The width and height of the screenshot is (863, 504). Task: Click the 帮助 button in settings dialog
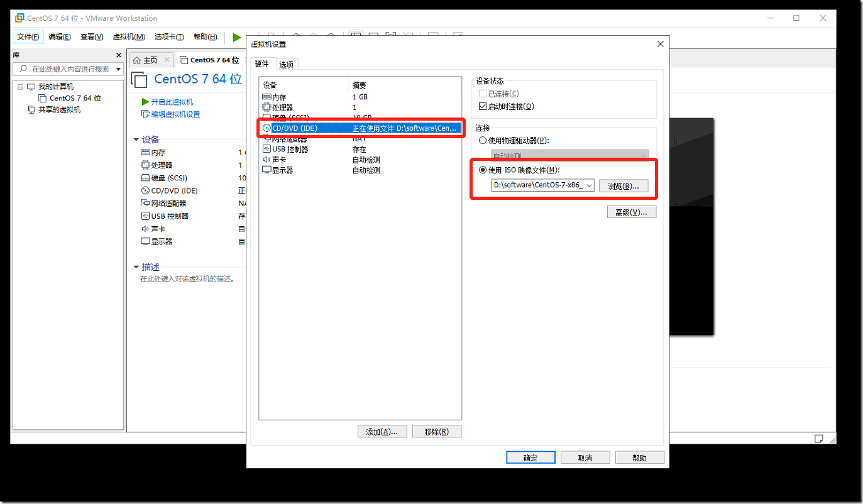point(640,457)
